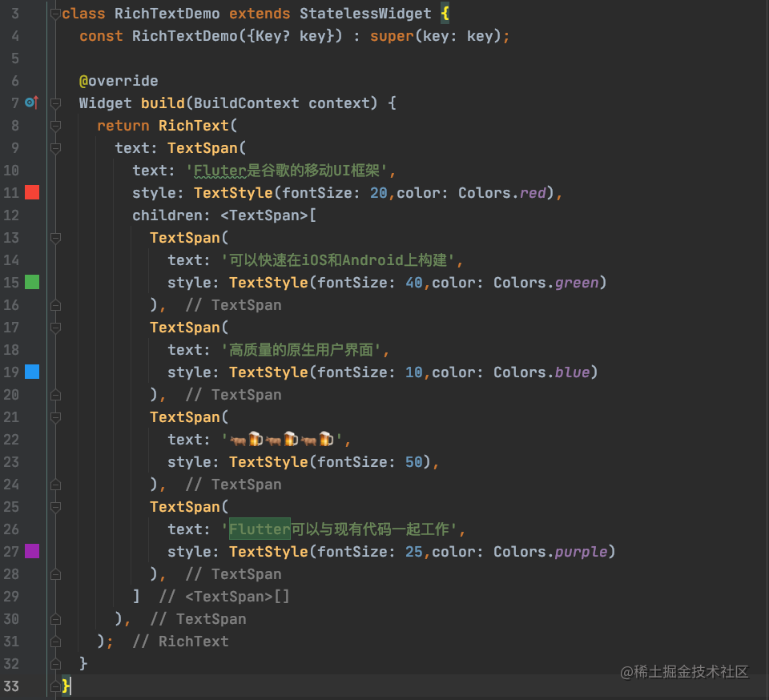Collapse the TextSpan fold marker on line 9
Screen dimensions: 769x700
(x=55, y=148)
